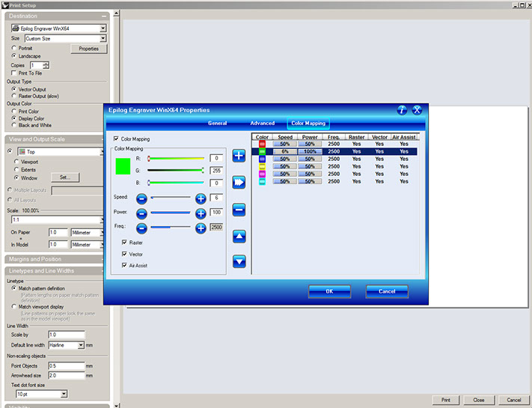Open the Custom Size dropdown
532x408 pixels.
pyautogui.click(x=103, y=38)
